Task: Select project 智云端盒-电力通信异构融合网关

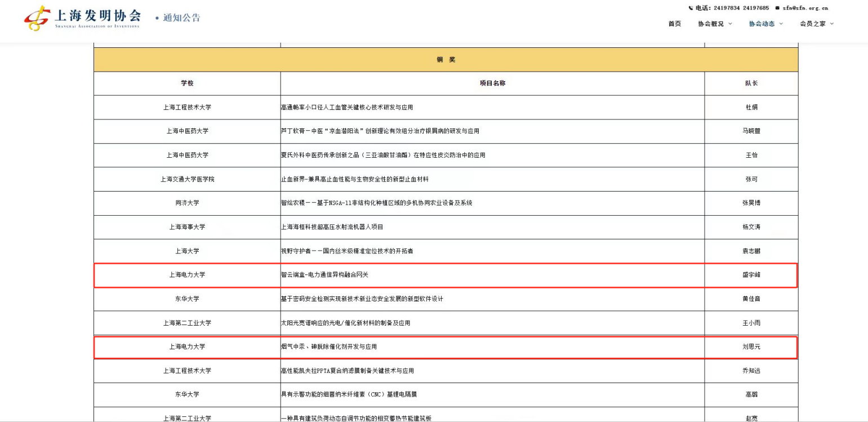Action: (x=324, y=275)
